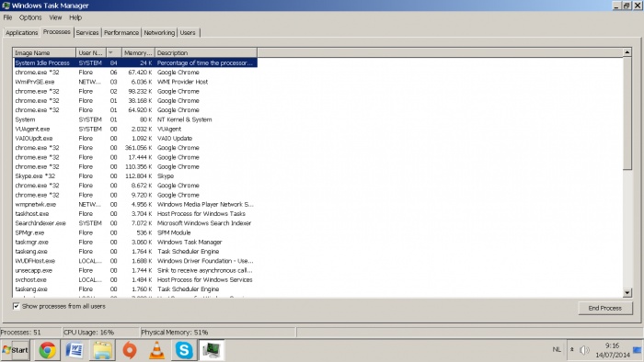The height and width of the screenshot is (362, 644).
Task: Click Show Desktop flag icon in tray
Action: [x=638, y=350]
